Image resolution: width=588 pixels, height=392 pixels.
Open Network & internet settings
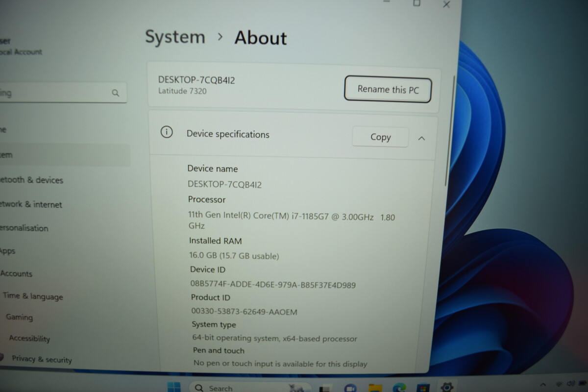[31, 204]
